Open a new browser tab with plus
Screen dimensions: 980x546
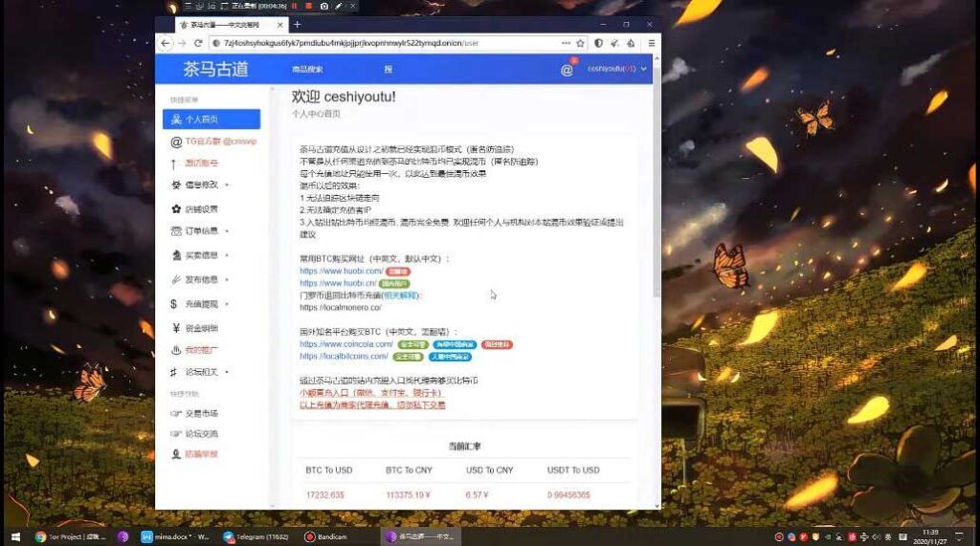(x=297, y=24)
